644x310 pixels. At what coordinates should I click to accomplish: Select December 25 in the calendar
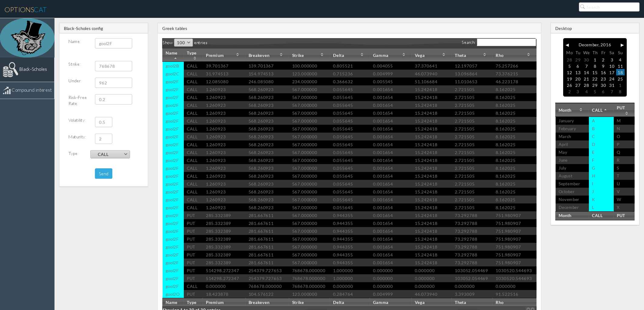coord(620,79)
